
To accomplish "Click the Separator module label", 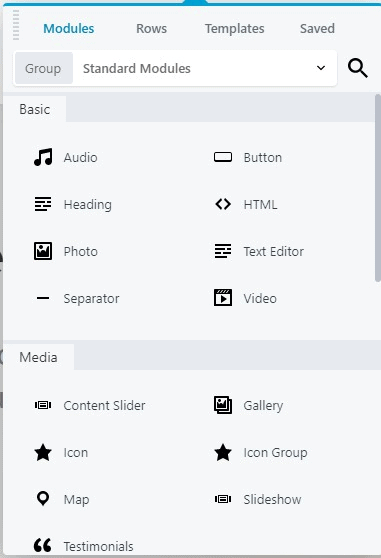I will (x=91, y=299).
